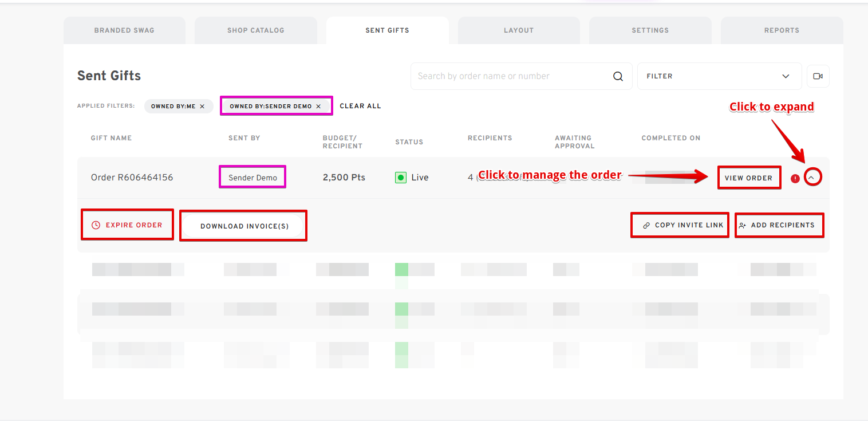
Task: Open the Shop Catalog tab
Action: point(255,30)
